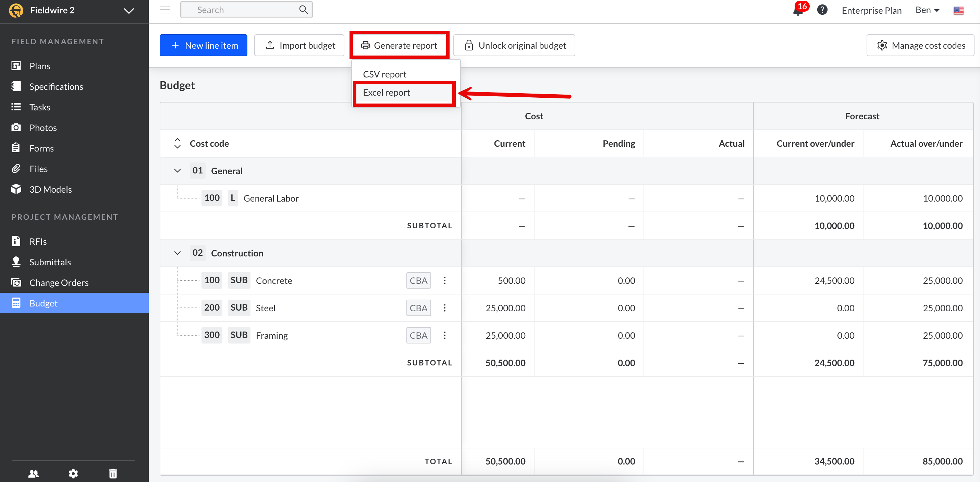
Task: Open the three-dot menu for Concrete
Action: pos(444,281)
